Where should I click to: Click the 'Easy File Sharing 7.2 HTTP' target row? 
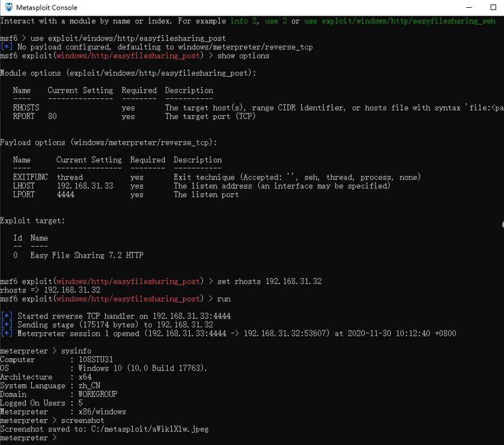[78, 255]
